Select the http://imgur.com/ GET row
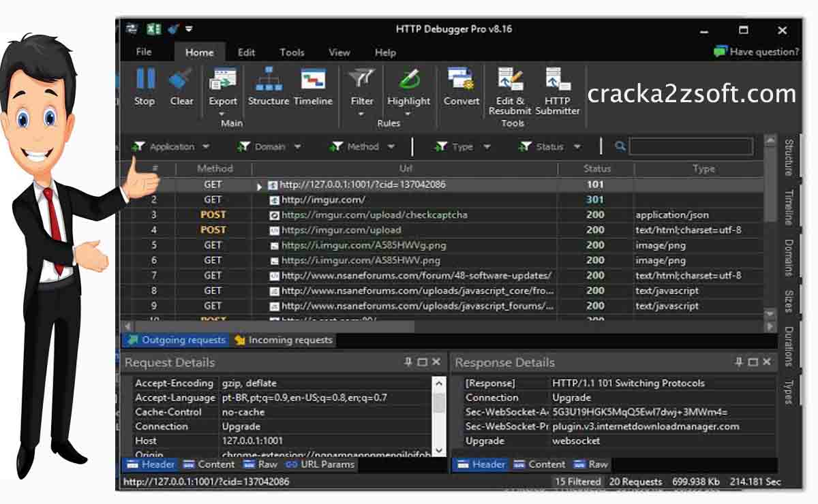The width and height of the screenshot is (818, 504). point(443,200)
